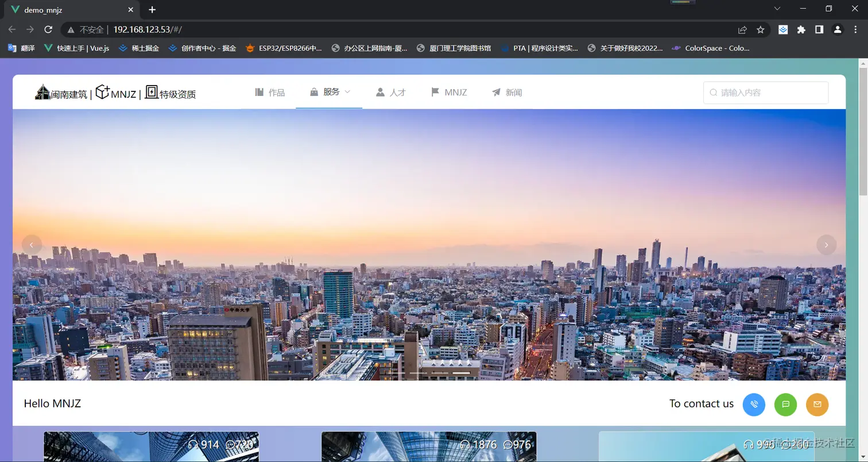This screenshot has width=868, height=462.
Task: Click the orange email contact button
Action: click(x=817, y=404)
